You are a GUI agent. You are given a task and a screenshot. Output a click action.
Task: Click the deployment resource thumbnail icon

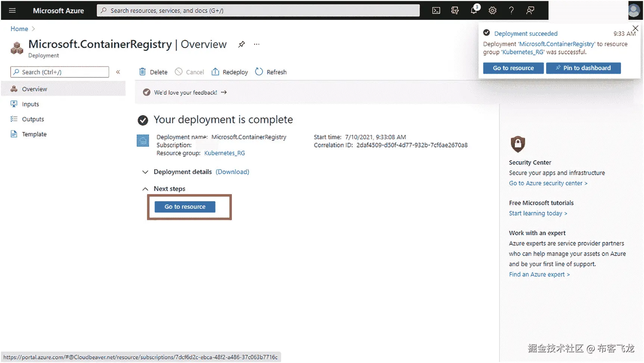143,140
